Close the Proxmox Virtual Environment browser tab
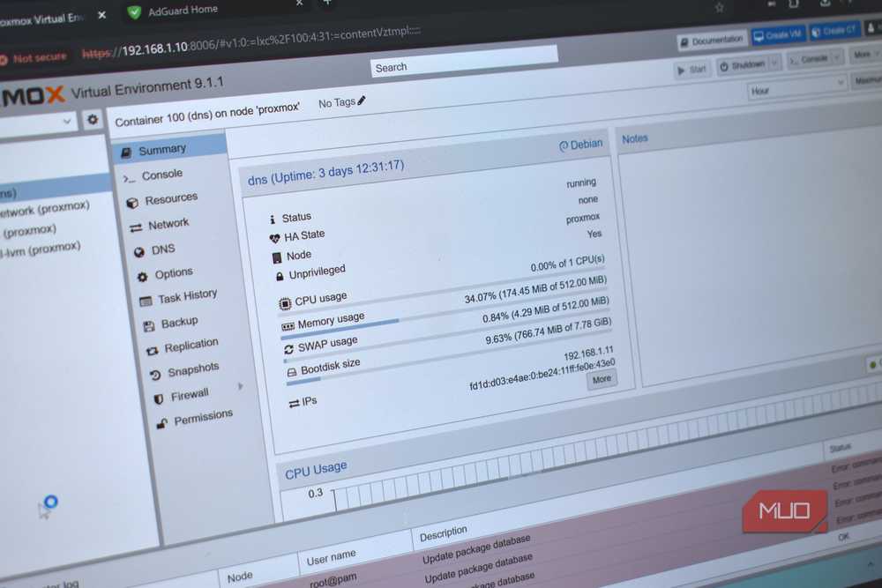The image size is (882, 588). click(x=101, y=15)
